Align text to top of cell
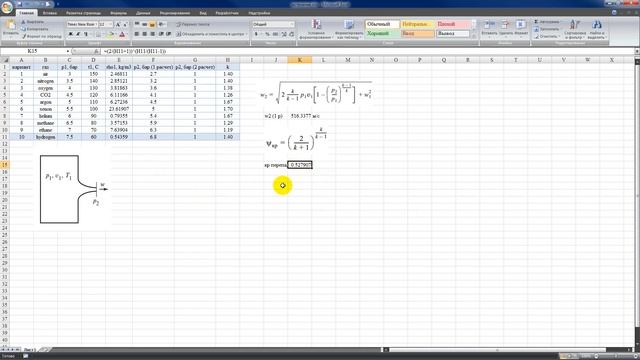640x360 pixels. (x=137, y=24)
